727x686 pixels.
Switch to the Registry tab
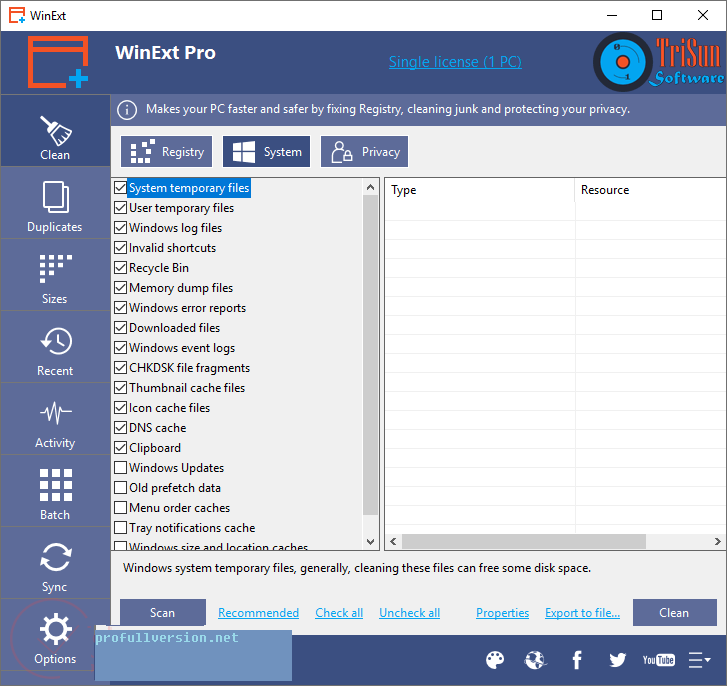[x=166, y=152]
